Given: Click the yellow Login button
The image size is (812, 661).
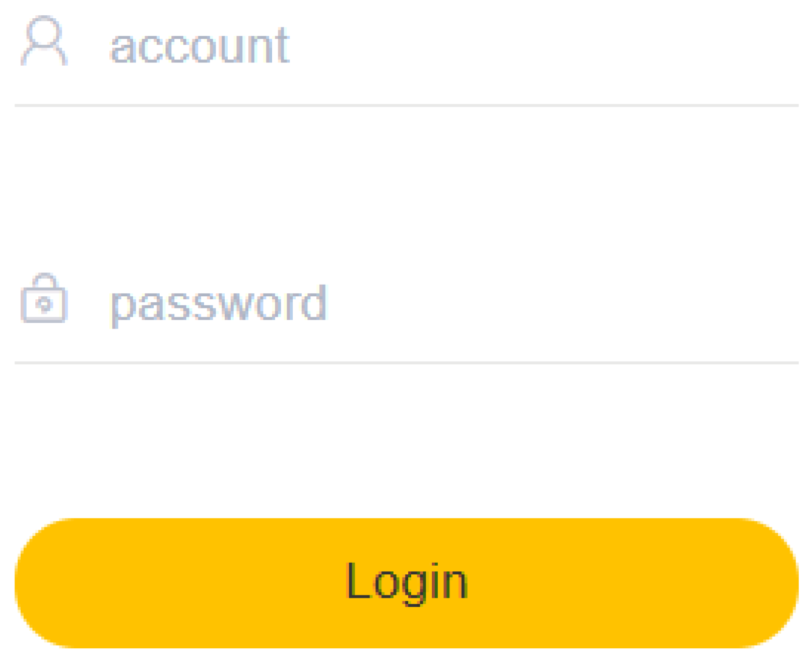Looking at the screenshot, I should (406, 583).
